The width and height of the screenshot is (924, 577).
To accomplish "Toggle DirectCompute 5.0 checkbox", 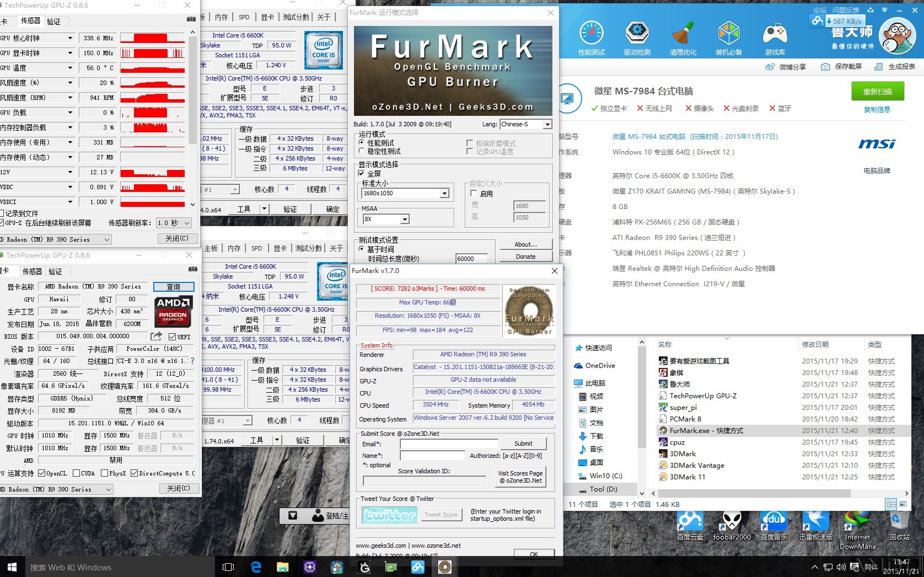I will (x=134, y=473).
